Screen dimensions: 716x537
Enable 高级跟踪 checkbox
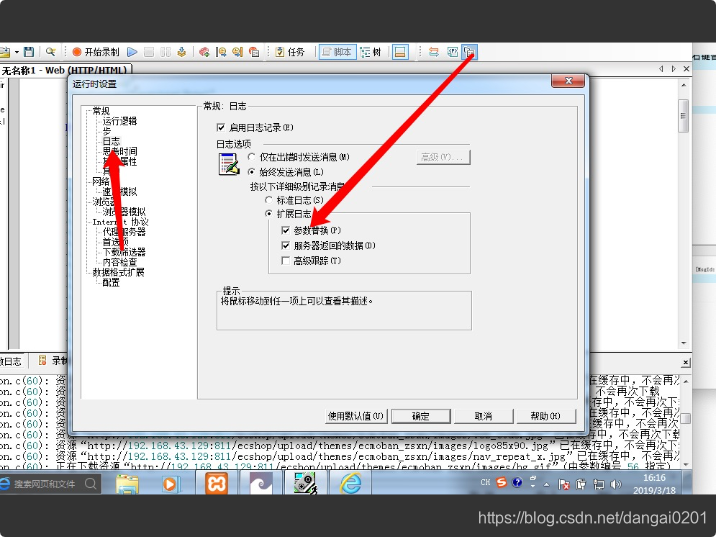286,261
